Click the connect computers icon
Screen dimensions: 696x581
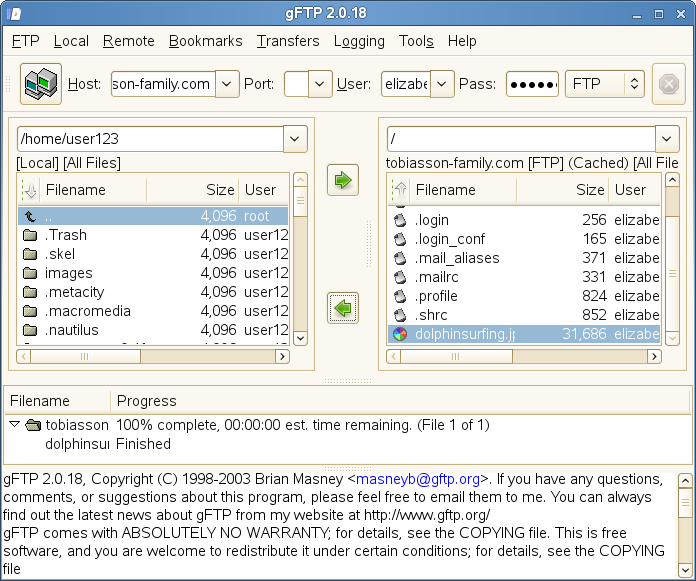(x=41, y=84)
